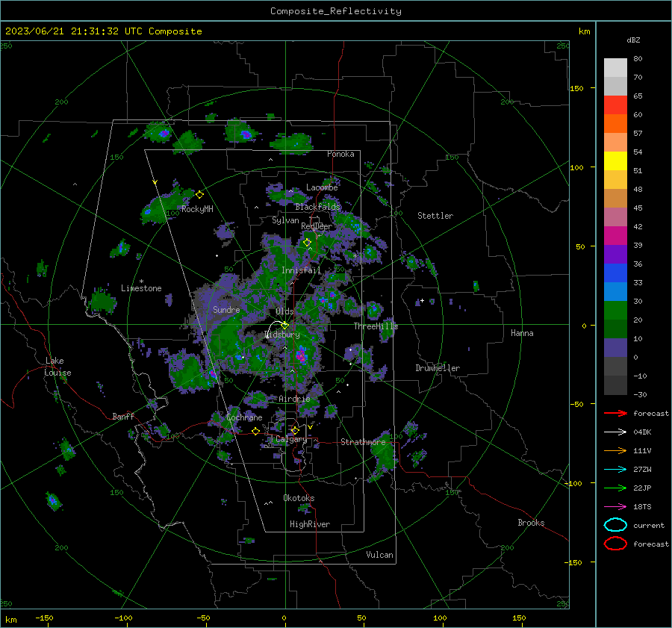Click the RockyMH label
This screenshot has width=672, height=628.
[197, 209]
